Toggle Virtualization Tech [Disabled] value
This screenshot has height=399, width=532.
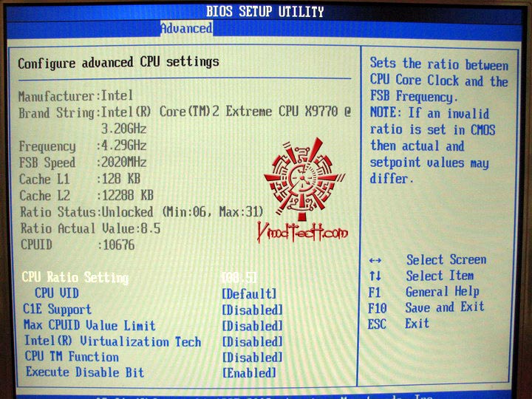[x=253, y=341]
